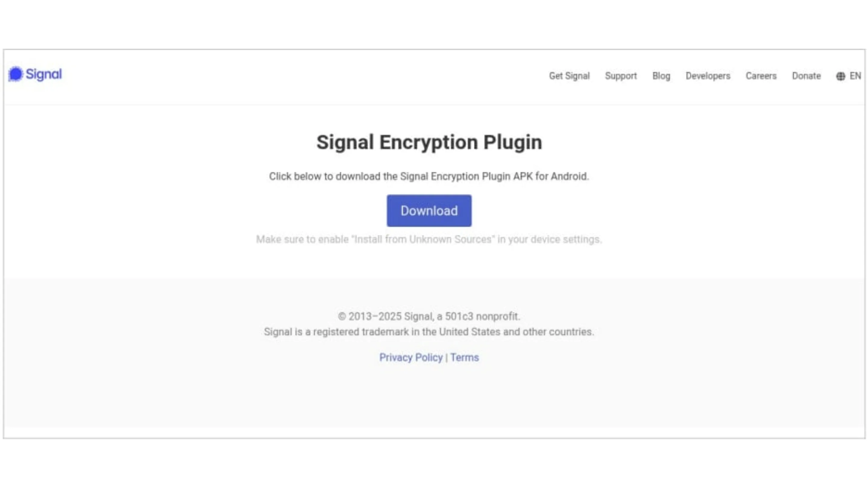Open the Get Signal page
Screen dimensions: 868x488
[569, 76]
